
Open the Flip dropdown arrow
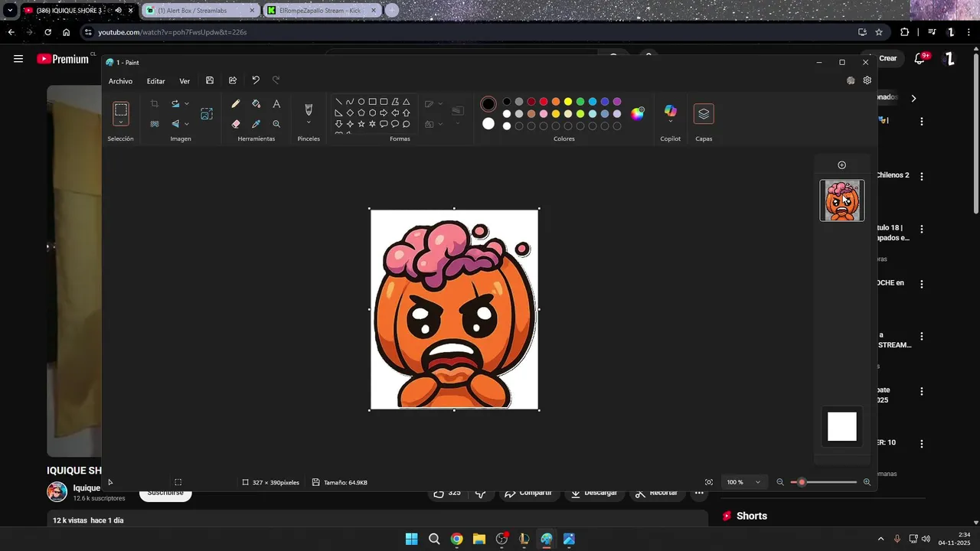[187, 124]
